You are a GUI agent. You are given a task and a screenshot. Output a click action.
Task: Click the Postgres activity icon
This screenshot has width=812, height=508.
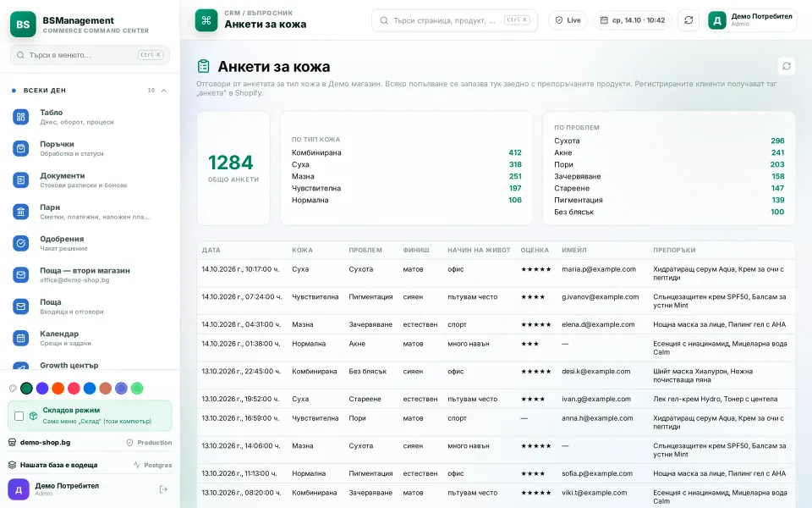137,465
